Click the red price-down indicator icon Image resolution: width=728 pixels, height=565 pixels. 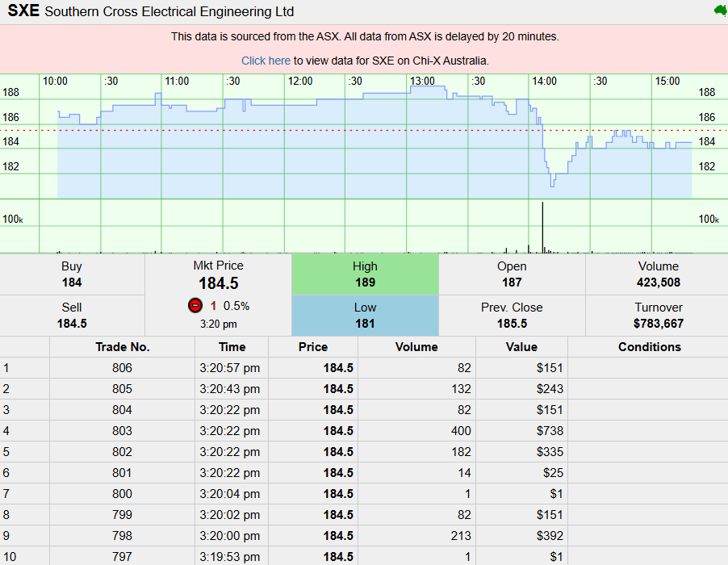pyautogui.click(x=195, y=306)
